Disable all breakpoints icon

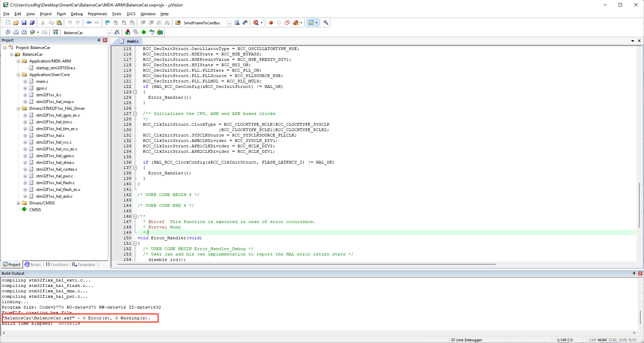[x=287, y=23]
